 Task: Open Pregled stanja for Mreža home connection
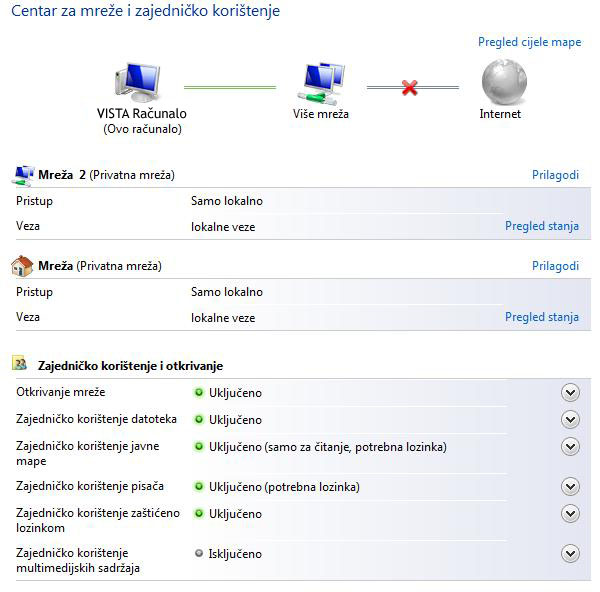(x=541, y=317)
